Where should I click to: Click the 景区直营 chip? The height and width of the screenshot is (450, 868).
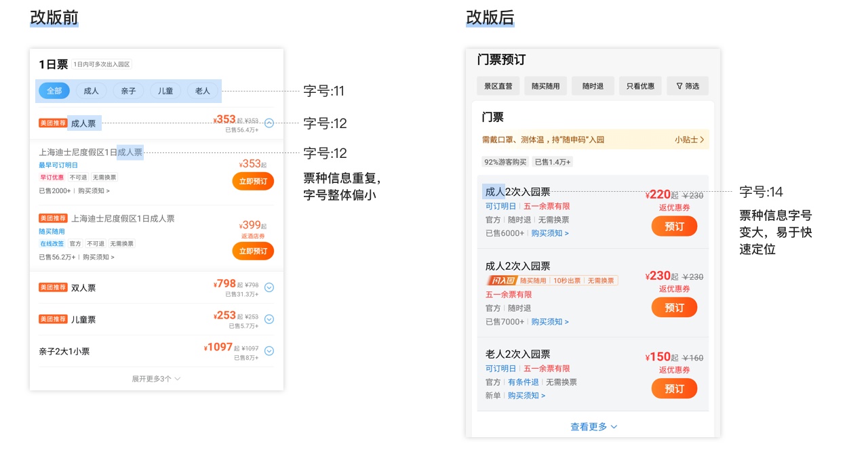pyautogui.click(x=499, y=85)
